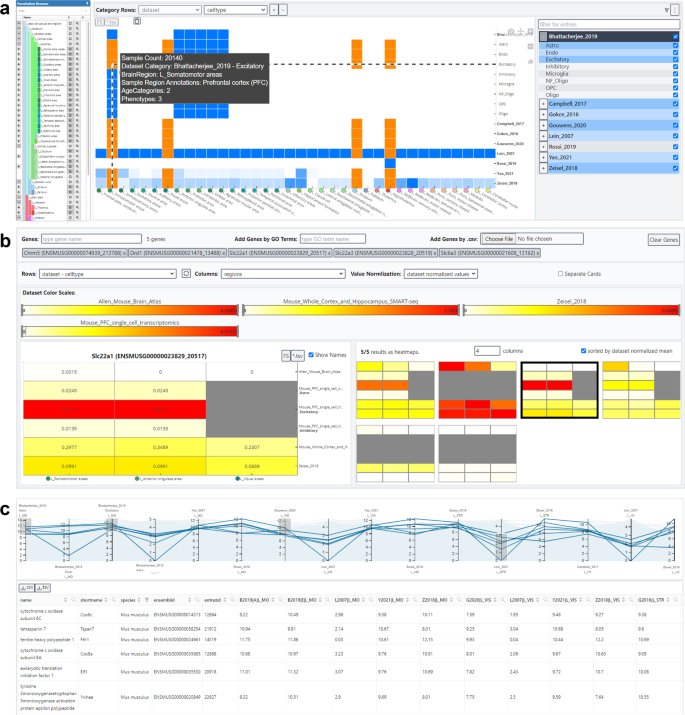
Task: Expand the Yao_2021 group
Action: click(543, 157)
